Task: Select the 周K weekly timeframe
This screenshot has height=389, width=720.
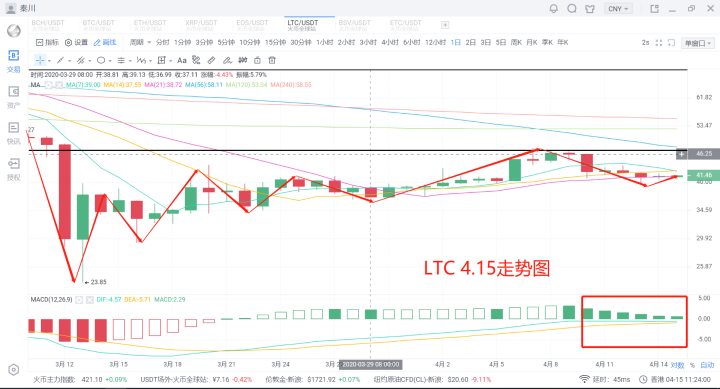Action: pos(516,42)
